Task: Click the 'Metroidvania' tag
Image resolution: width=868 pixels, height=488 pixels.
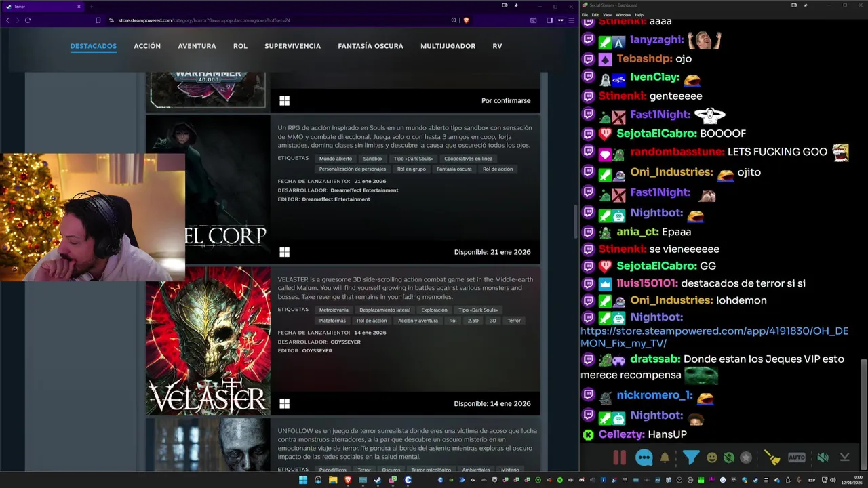Action: point(334,310)
